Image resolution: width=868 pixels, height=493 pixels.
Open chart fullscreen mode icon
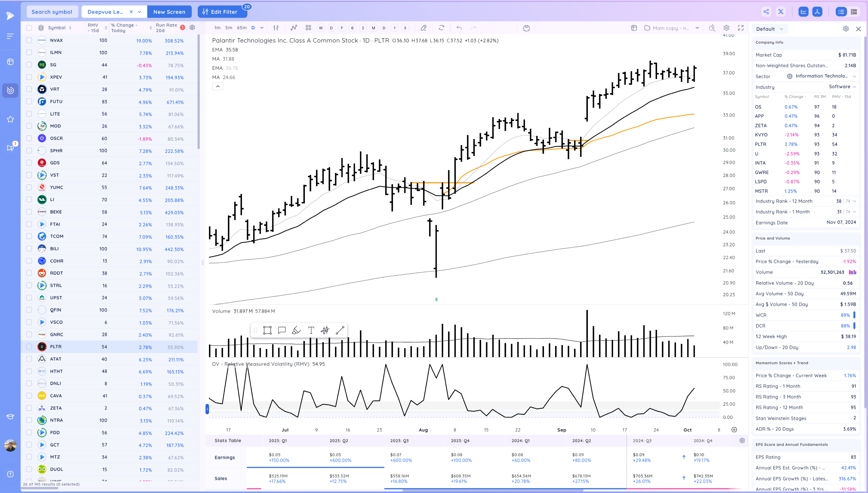coord(740,28)
